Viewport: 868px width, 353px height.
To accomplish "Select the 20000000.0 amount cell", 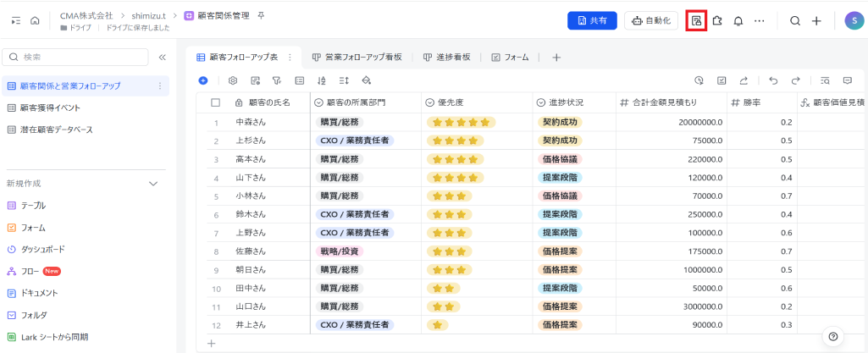I will tap(672, 122).
